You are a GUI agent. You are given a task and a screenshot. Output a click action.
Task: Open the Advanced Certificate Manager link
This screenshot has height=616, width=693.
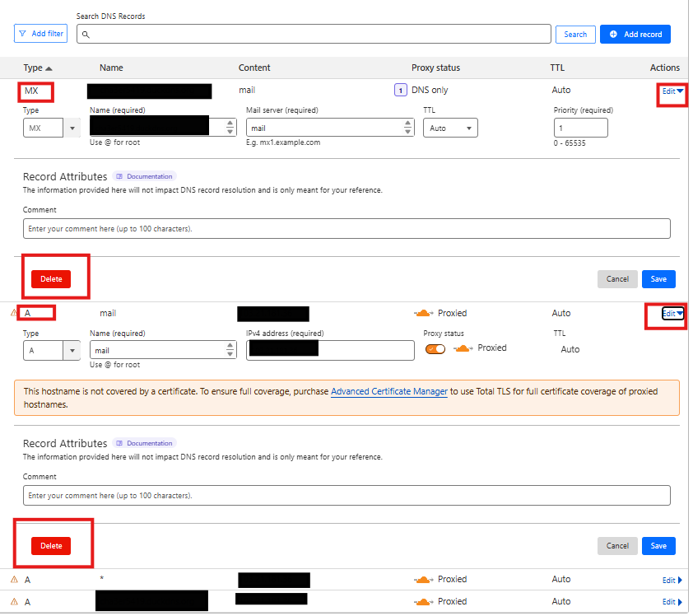point(389,392)
